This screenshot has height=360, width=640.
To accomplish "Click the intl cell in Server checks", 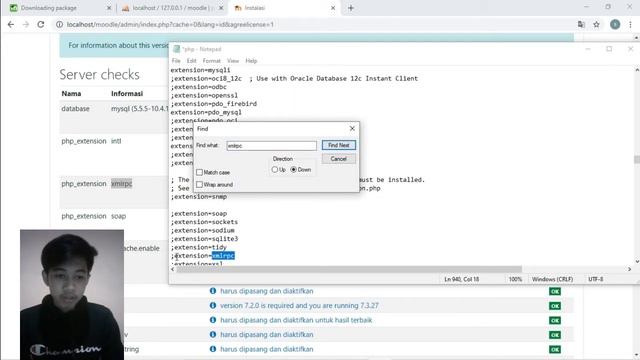I will pyautogui.click(x=116, y=141).
